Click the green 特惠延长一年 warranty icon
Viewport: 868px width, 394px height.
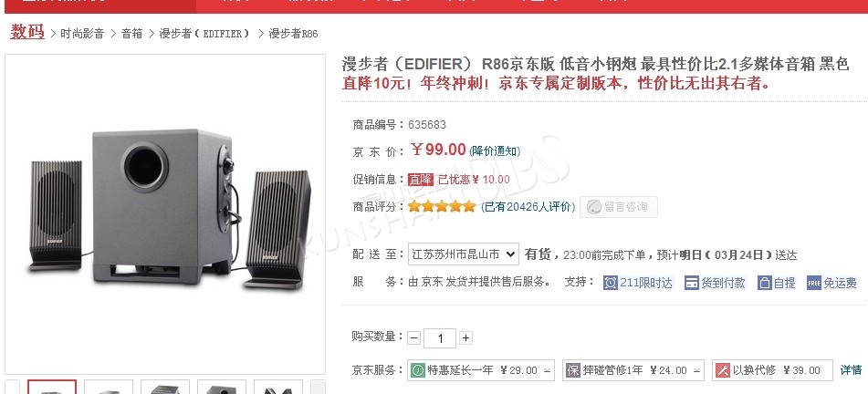(x=417, y=370)
